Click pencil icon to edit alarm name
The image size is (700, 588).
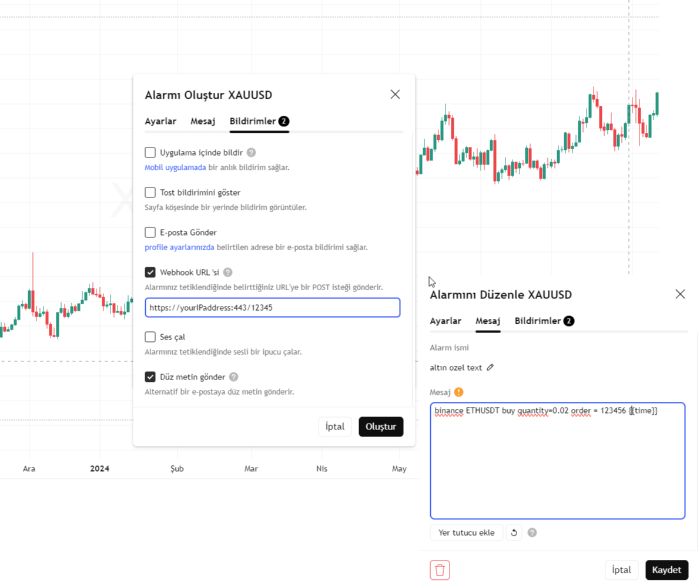click(490, 368)
